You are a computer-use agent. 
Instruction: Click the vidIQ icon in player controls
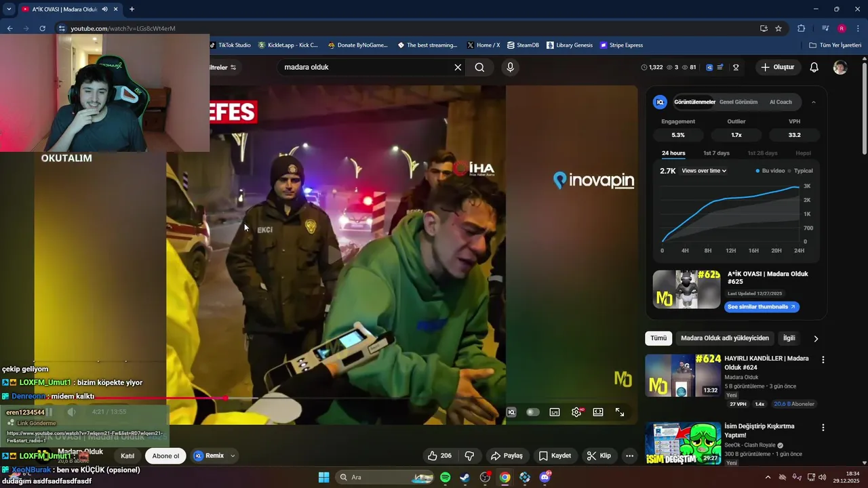(511, 412)
